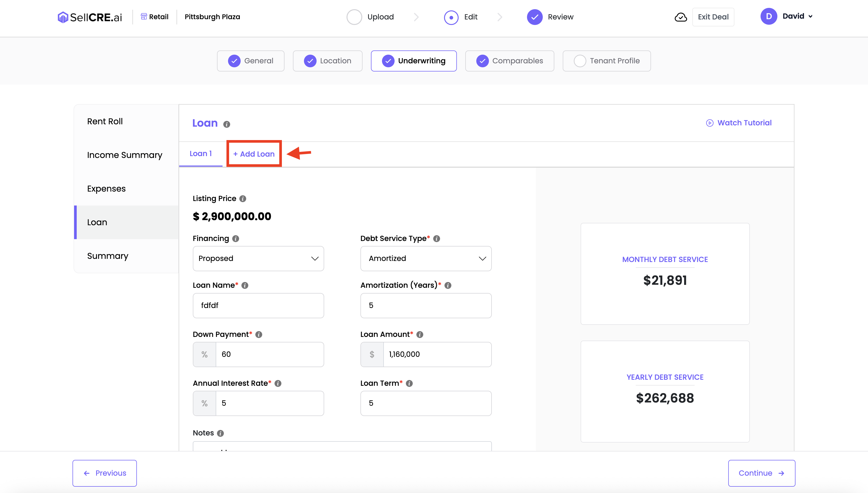Viewport: 868px width, 493px height.
Task: Click the Loan Term info icon
Action: tap(409, 383)
